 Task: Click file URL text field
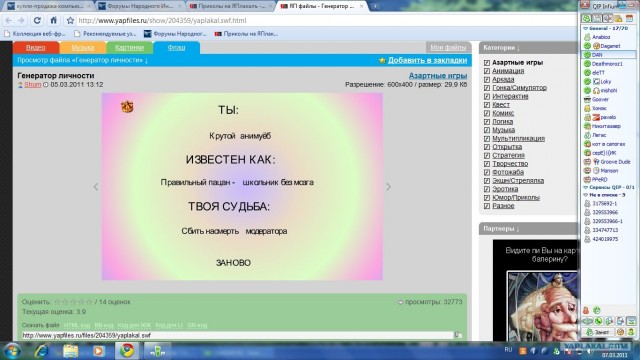237,335
